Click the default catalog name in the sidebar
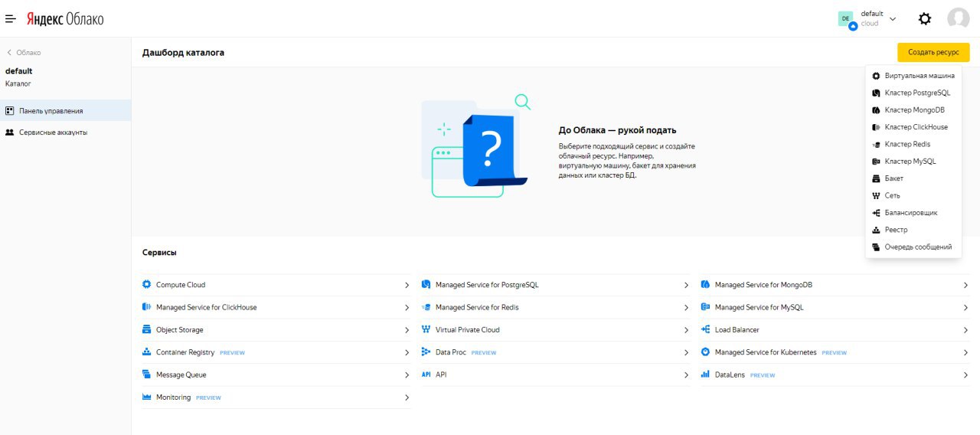Screen dimensions: 980x435 [18, 71]
